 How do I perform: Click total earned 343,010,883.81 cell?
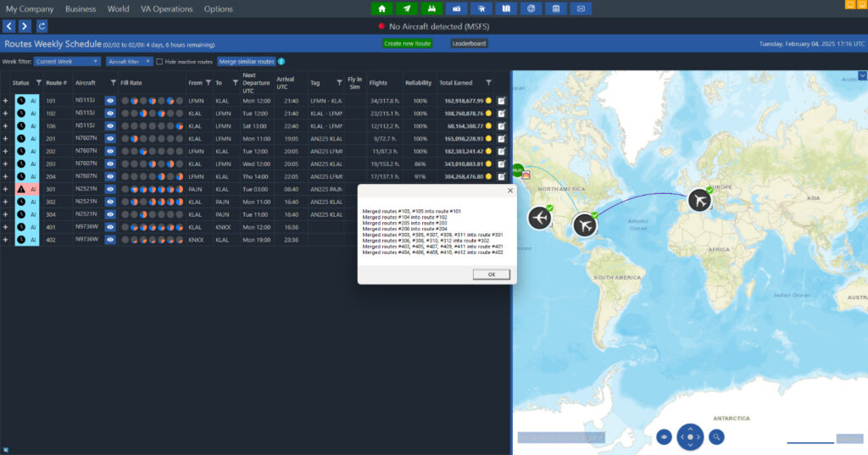click(x=464, y=164)
